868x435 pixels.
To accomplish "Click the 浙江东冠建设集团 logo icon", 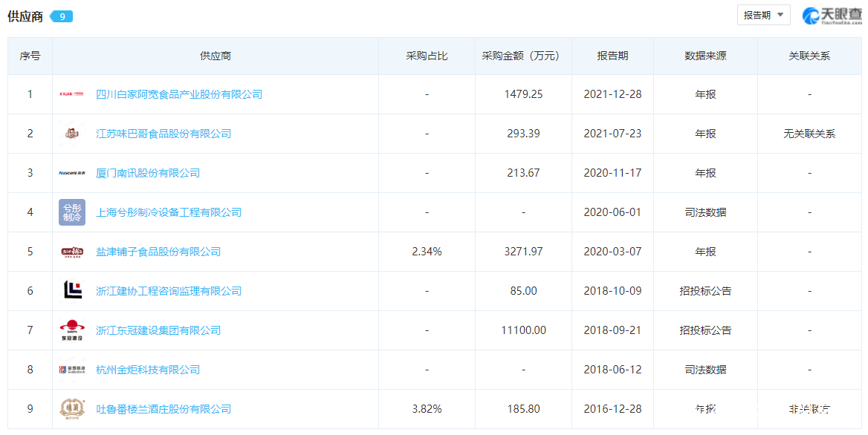I will point(72,330).
